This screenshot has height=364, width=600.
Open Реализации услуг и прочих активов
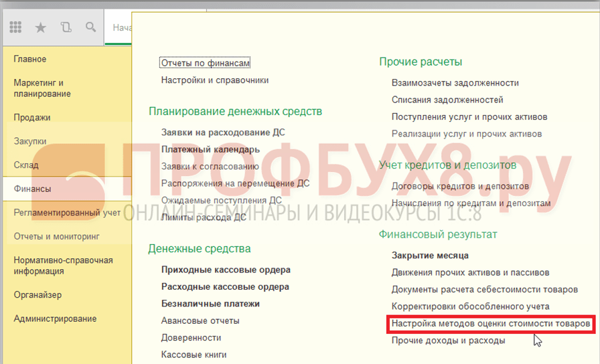(467, 134)
